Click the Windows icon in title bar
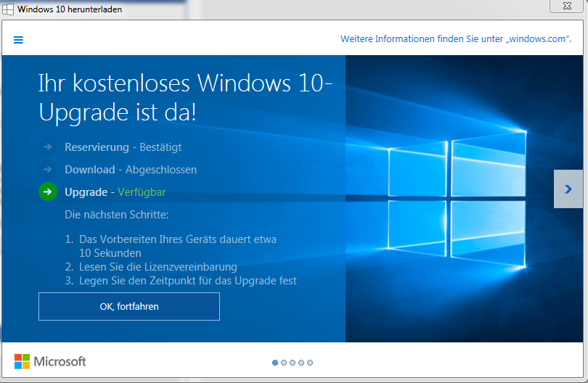Image resolution: width=588 pixels, height=383 pixels. pos(8,9)
